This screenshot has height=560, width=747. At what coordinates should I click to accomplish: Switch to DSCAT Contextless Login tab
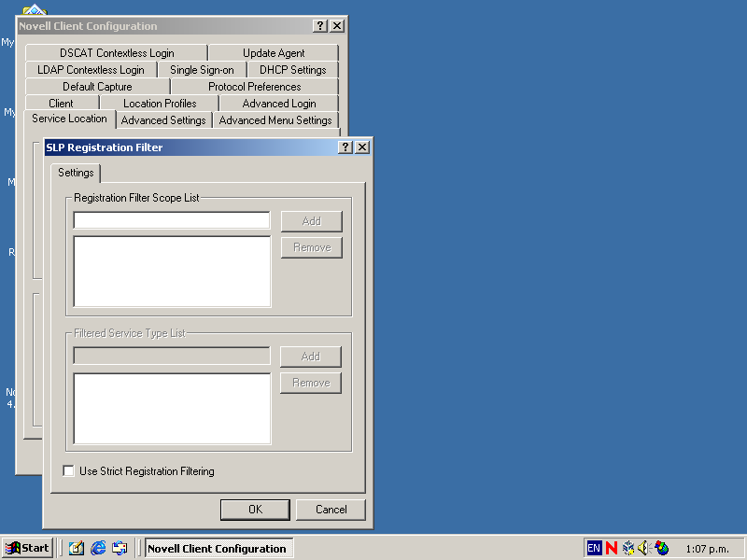coord(117,53)
